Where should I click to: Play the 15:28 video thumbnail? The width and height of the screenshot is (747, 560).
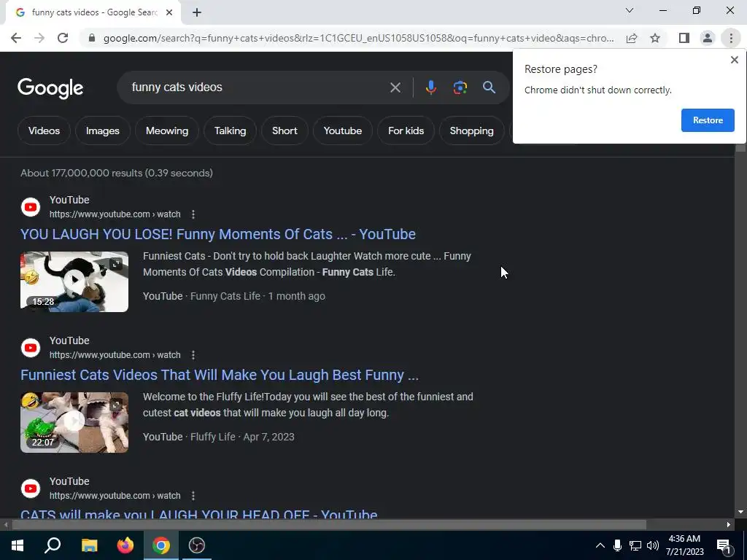coord(74,282)
